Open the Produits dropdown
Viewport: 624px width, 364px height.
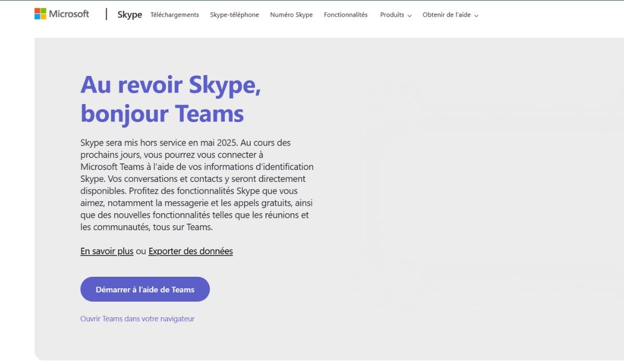point(391,16)
